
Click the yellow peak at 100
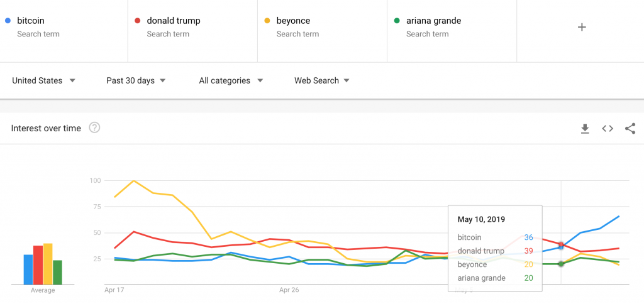134,180
